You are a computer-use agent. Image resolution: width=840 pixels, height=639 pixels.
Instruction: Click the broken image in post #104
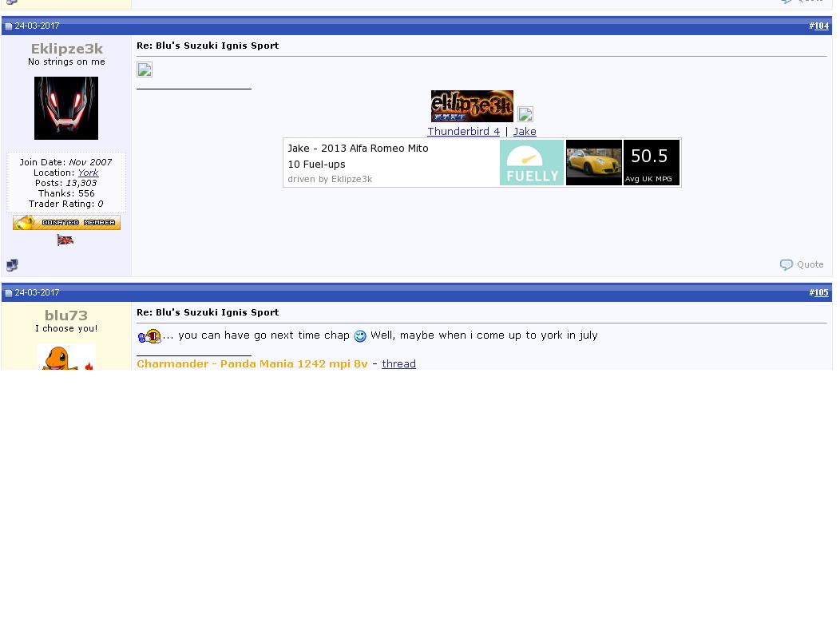[145, 69]
